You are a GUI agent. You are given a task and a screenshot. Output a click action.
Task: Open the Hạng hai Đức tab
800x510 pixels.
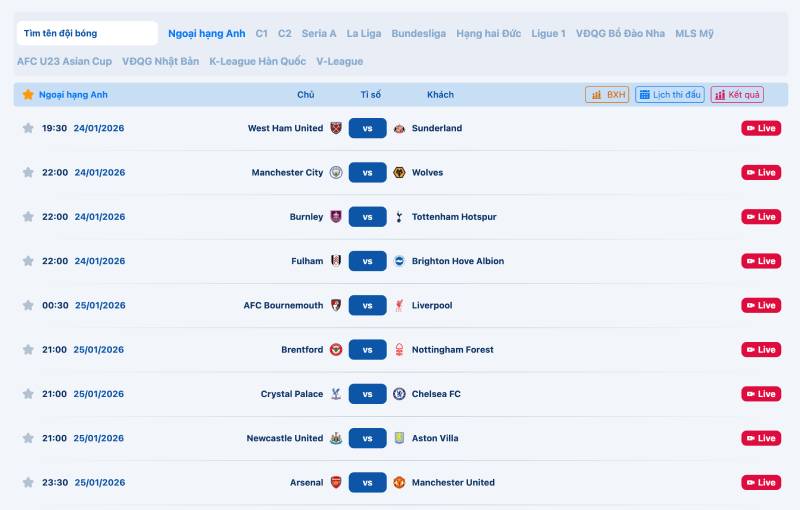coord(488,34)
